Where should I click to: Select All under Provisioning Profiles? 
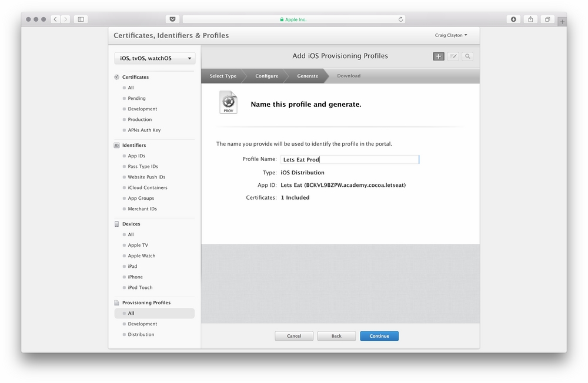155,313
